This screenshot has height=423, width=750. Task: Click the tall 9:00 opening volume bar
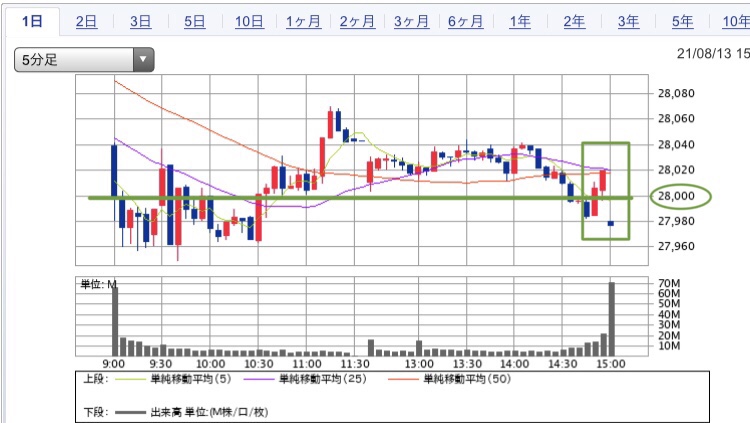(115, 322)
